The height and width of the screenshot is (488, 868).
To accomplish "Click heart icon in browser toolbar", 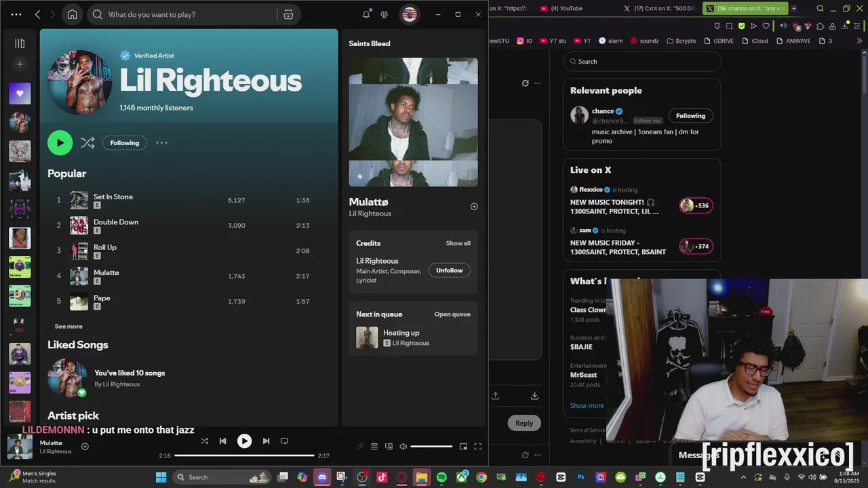I will pos(766,26).
